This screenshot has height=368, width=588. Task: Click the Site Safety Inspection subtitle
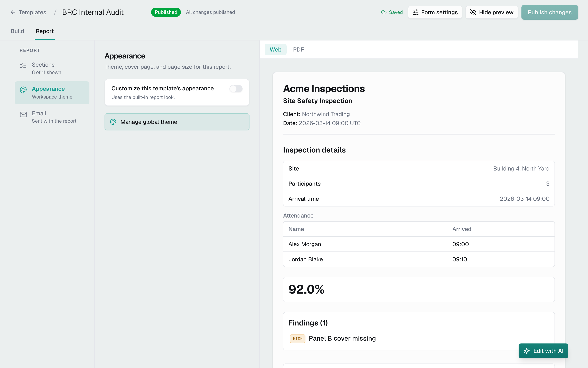317,101
